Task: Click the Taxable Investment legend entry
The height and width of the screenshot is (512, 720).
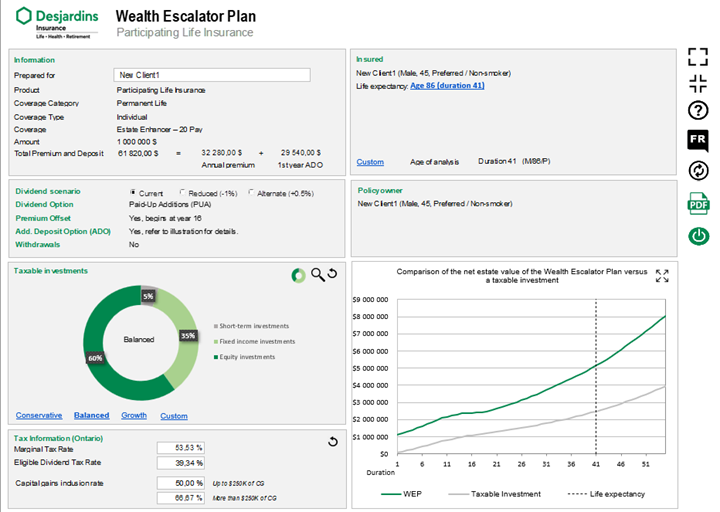Action: click(x=495, y=494)
